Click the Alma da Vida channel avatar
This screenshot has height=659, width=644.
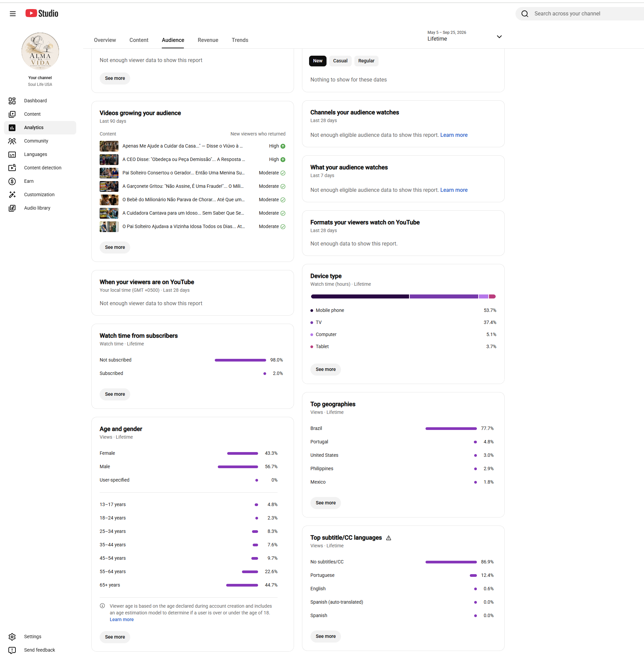(x=40, y=51)
